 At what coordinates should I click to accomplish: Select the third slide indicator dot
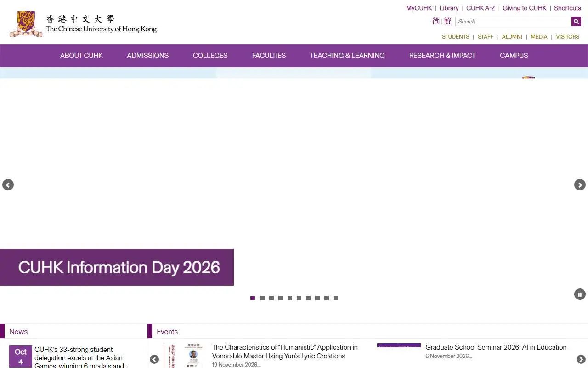271,298
